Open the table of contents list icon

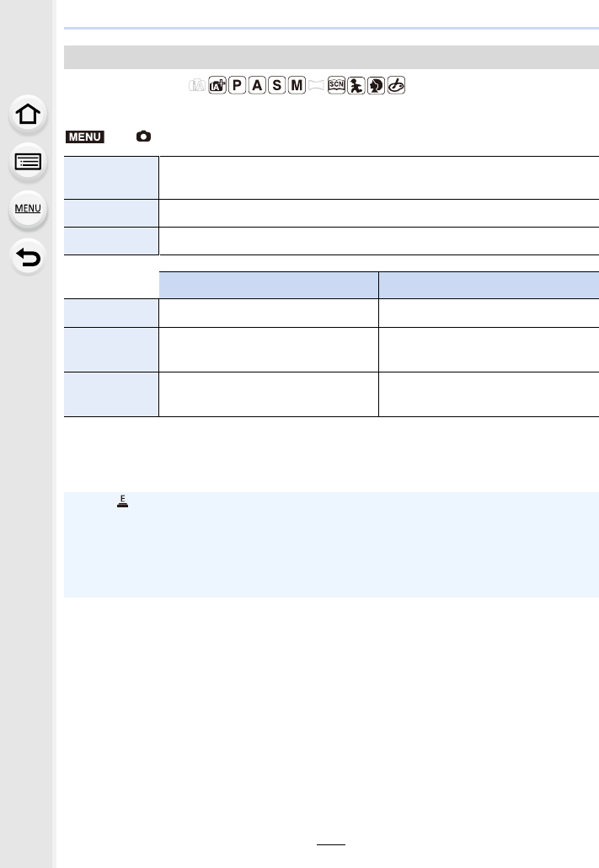[x=28, y=162]
